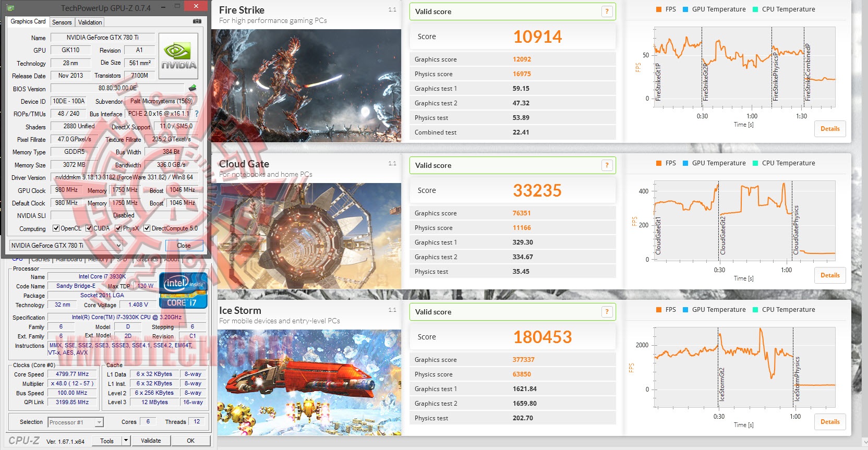Image resolution: width=868 pixels, height=450 pixels.
Task: Switch to the Validation tab
Action: (x=90, y=22)
